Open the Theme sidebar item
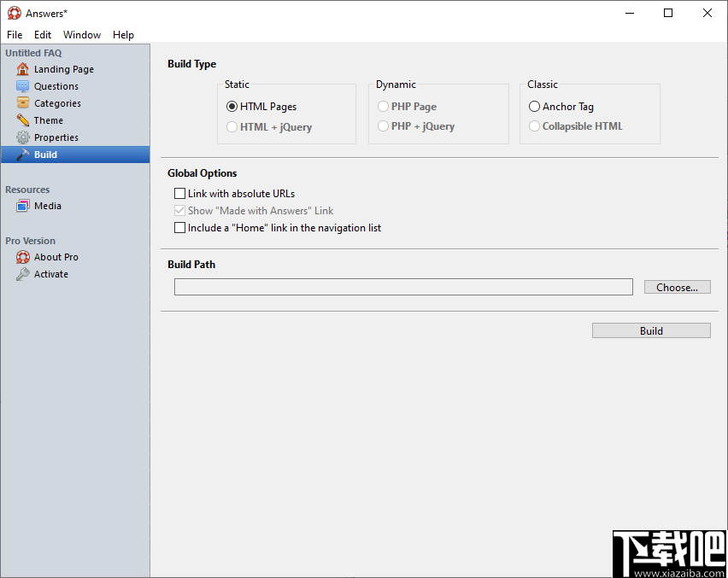This screenshot has width=728, height=578. click(75, 120)
